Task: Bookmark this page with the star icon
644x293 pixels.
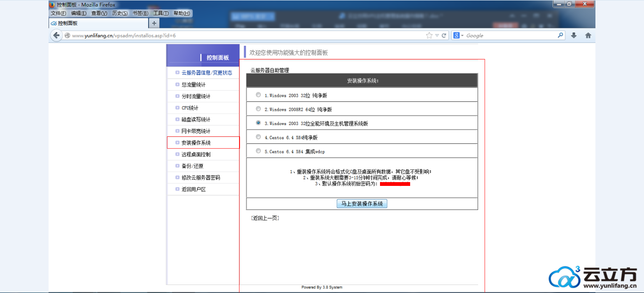Action: (429, 35)
